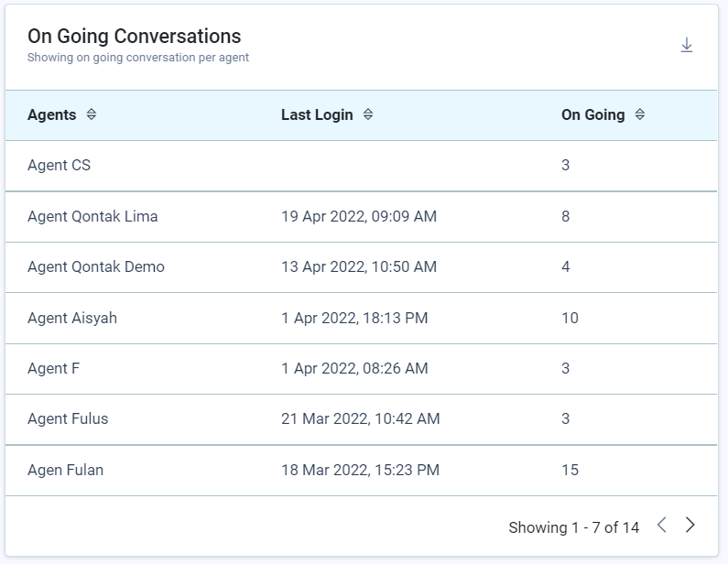Go to next page arrow

pos(690,525)
